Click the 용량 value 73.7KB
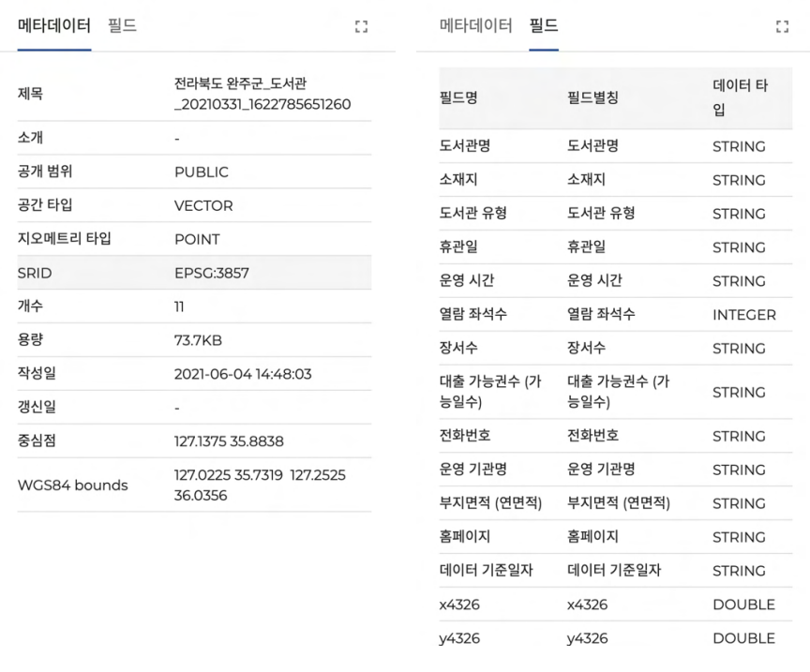The height and width of the screenshot is (672, 810). 198,340
